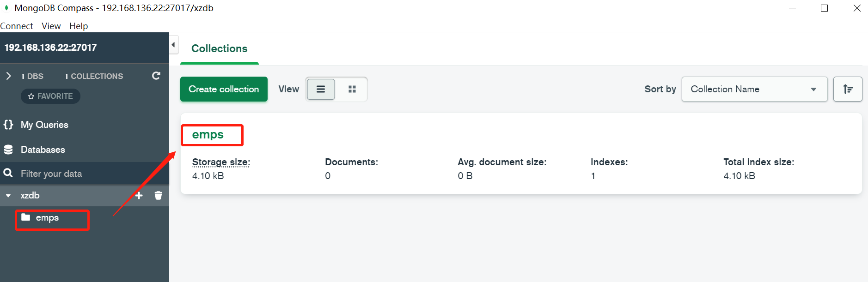Open the Help menu
The image size is (868, 282).
[x=79, y=26]
